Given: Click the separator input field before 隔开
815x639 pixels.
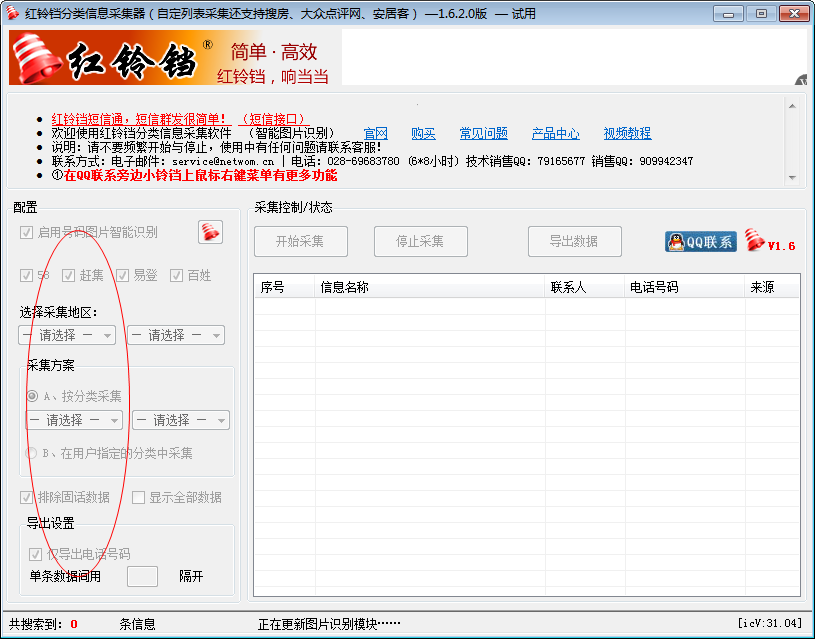Looking at the screenshot, I should (142, 577).
